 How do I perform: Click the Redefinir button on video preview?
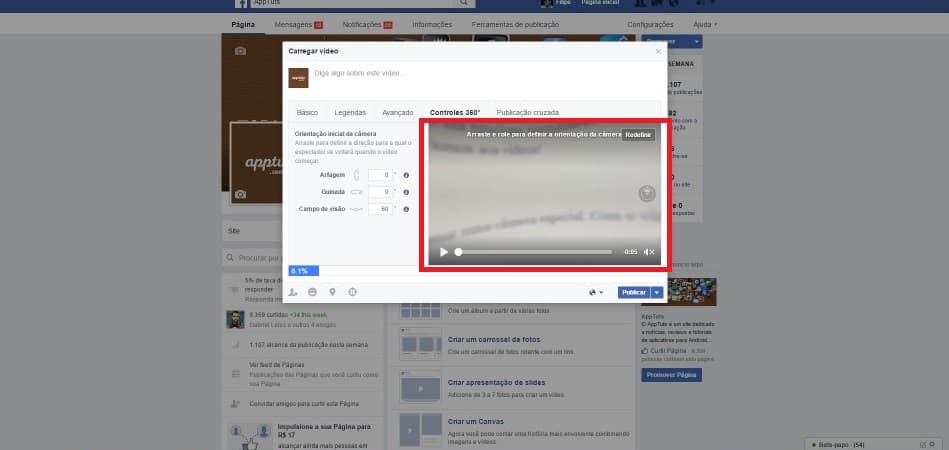pos(638,134)
